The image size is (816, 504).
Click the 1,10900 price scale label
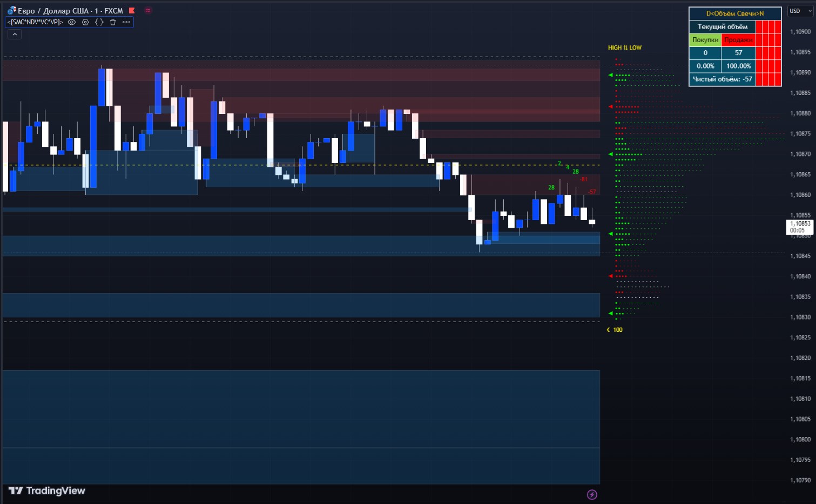(x=800, y=32)
